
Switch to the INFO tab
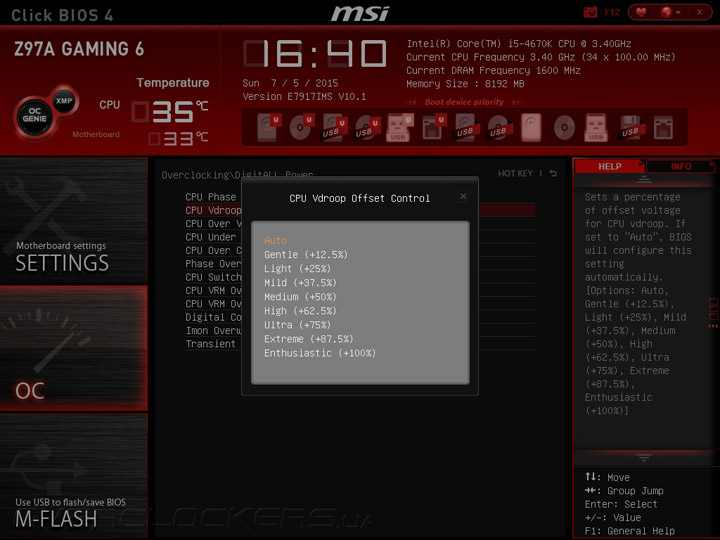[681, 166]
